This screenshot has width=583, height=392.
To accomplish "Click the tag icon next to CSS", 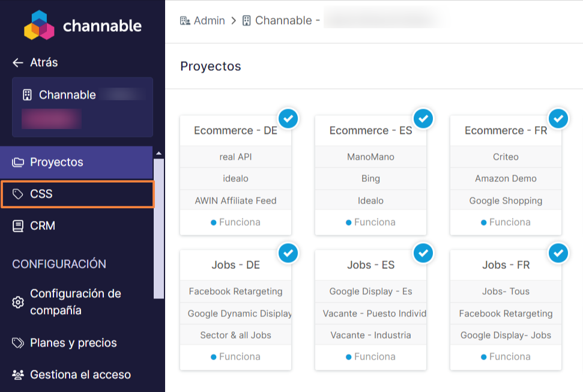I will pyautogui.click(x=18, y=194).
